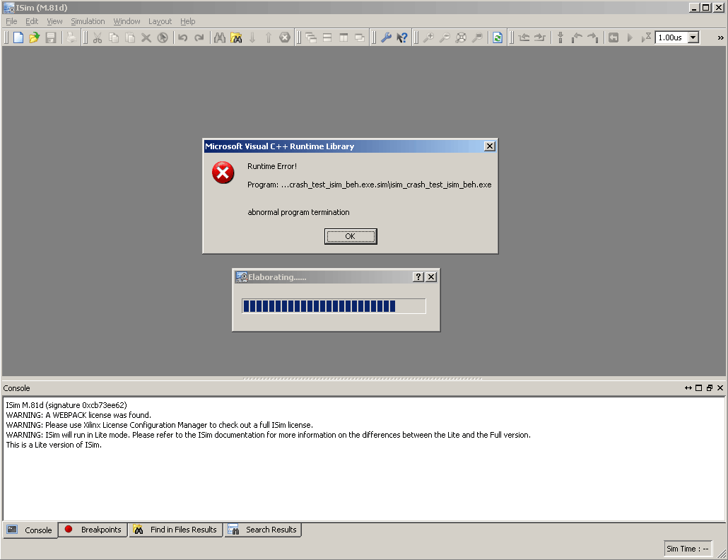Viewport: 728px width, 560px height.
Task: Expand the toolbar overflow chevron
Action: pyautogui.click(x=720, y=38)
